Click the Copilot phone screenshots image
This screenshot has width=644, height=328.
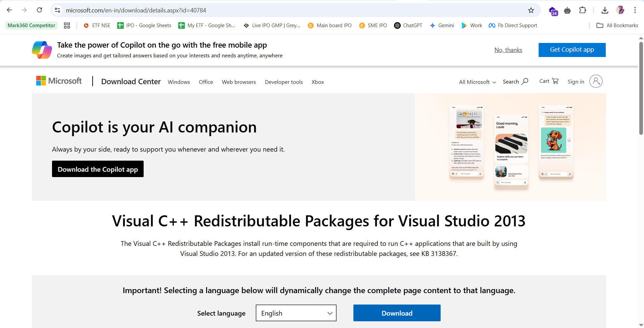tap(510, 147)
